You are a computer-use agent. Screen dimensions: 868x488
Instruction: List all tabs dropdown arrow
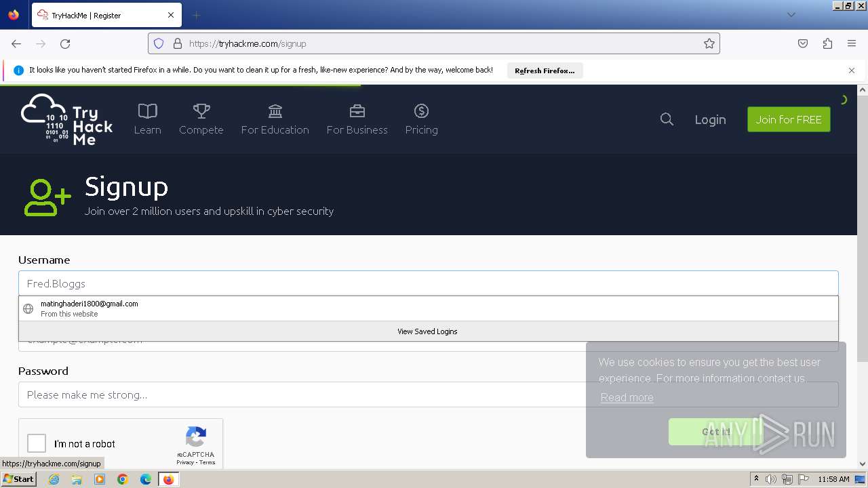click(791, 15)
